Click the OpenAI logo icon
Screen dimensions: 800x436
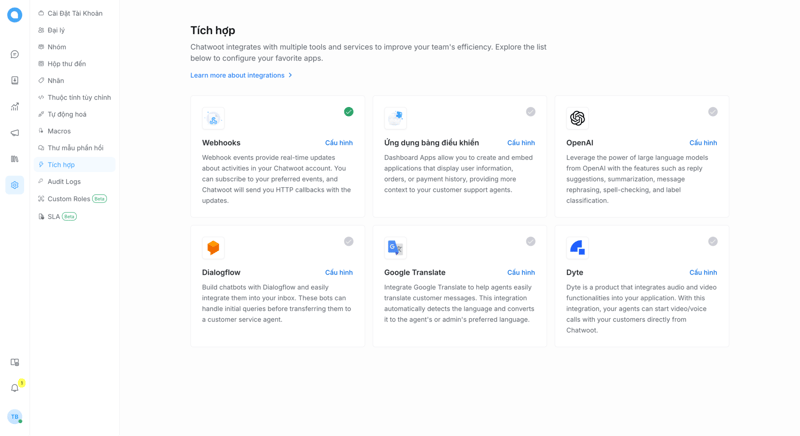pos(577,118)
